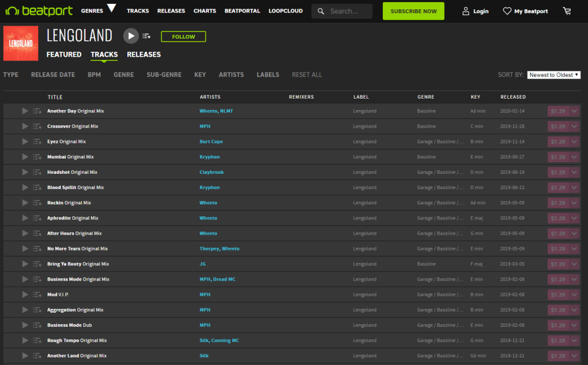Image resolution: width=588 pixels, height=365 pixels.
Task: Play the Lengoland label tracks
Action: pos(131,36)
